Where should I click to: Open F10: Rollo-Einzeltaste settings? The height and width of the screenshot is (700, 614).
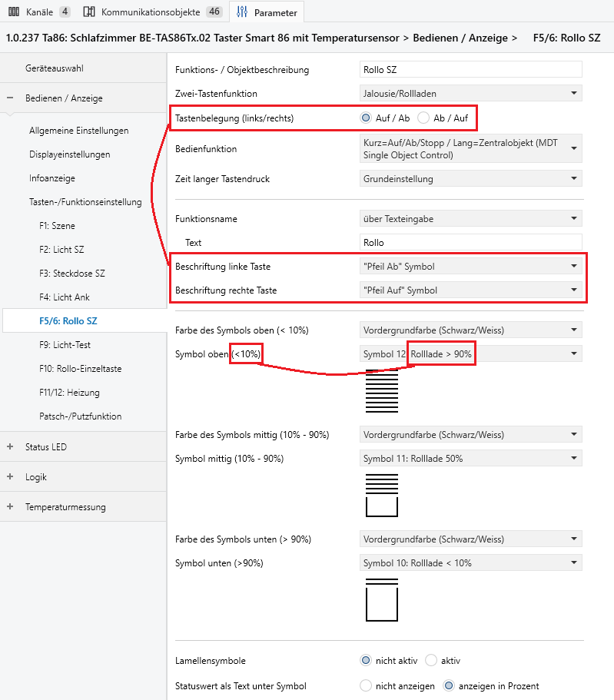click(80, 369)
